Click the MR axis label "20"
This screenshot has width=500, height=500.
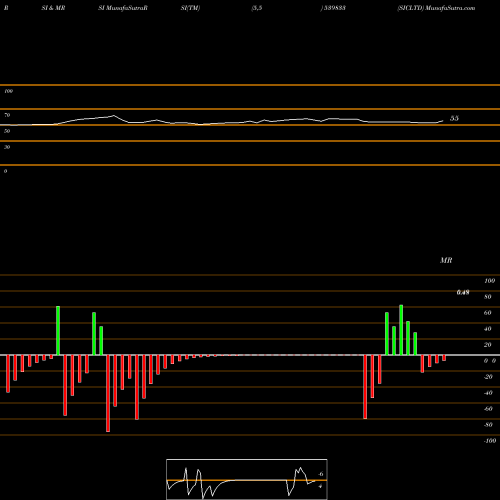[488, 345]
